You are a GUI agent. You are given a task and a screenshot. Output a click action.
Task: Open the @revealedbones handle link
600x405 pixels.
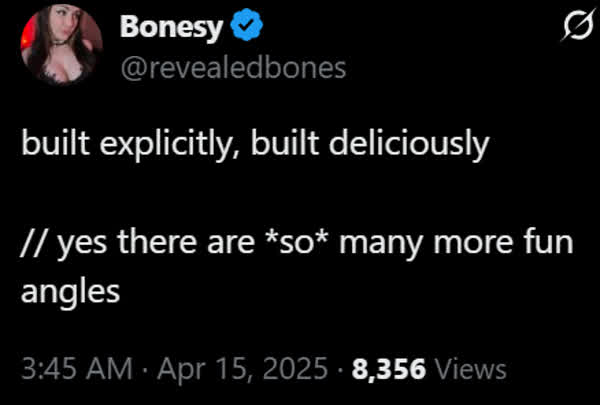click(x=232, y=66)
